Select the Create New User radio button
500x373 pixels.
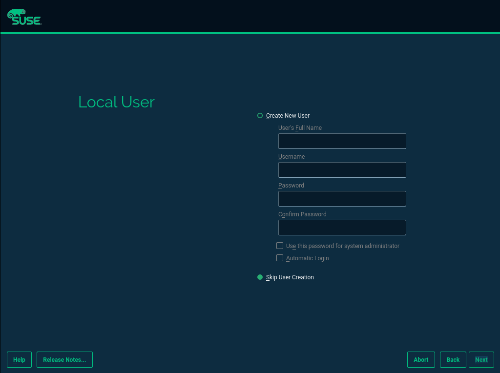[x=260, y=116]
